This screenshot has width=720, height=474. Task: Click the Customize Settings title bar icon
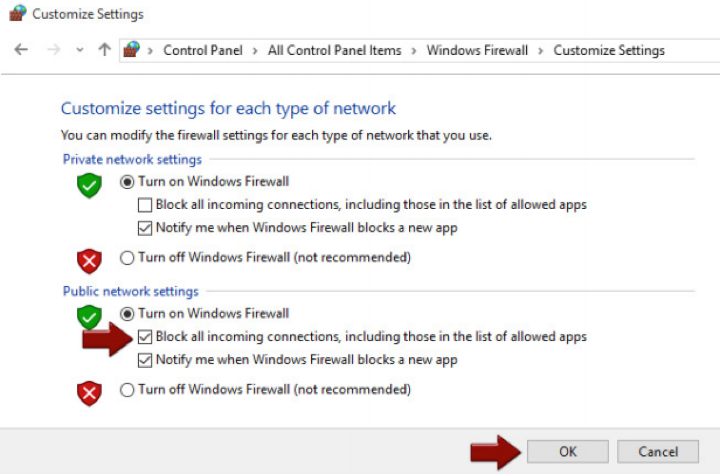16,14
